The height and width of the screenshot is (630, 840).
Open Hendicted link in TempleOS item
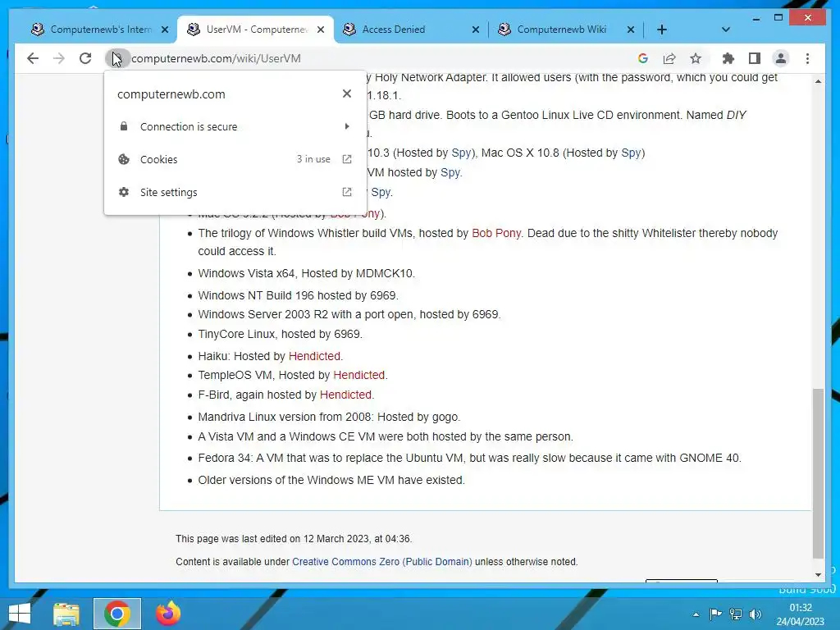point(359,375)
